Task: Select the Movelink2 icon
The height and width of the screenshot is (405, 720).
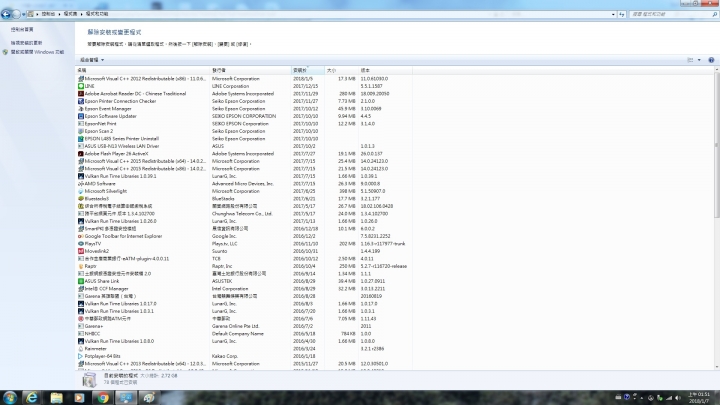Action: pos(81,251)
